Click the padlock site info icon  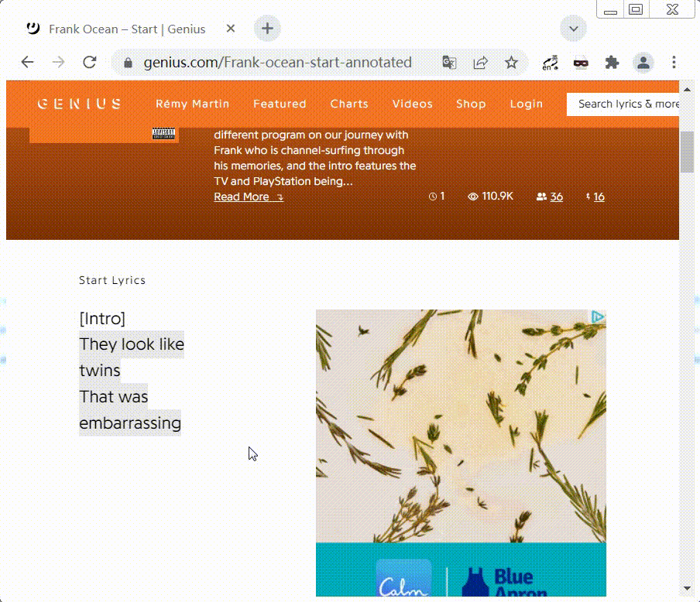pos(128,63)
